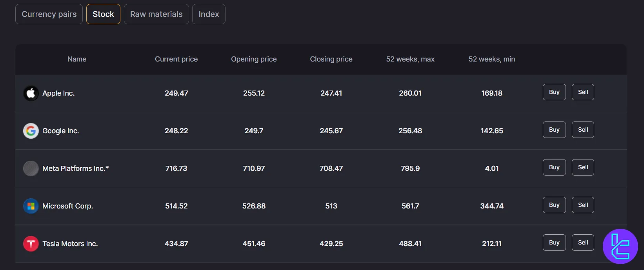Screen dimensions: 644x270
Task: Click the Meta Platforms grey logo icon
Action: click(31, 169)
